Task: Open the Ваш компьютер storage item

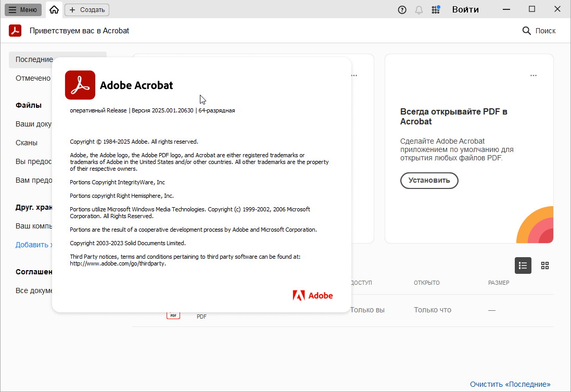Action: coord(34,226)
